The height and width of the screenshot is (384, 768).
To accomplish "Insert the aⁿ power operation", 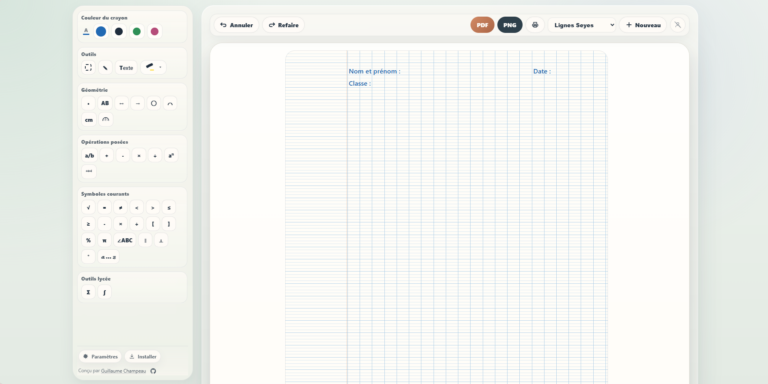I will coord(171,155).
